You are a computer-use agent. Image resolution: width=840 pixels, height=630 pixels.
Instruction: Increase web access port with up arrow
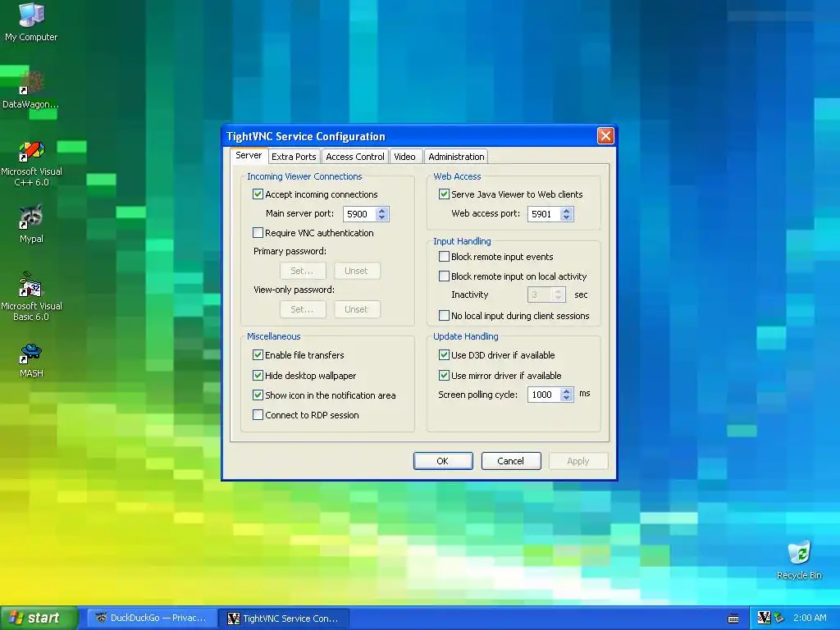coord(566,211)
